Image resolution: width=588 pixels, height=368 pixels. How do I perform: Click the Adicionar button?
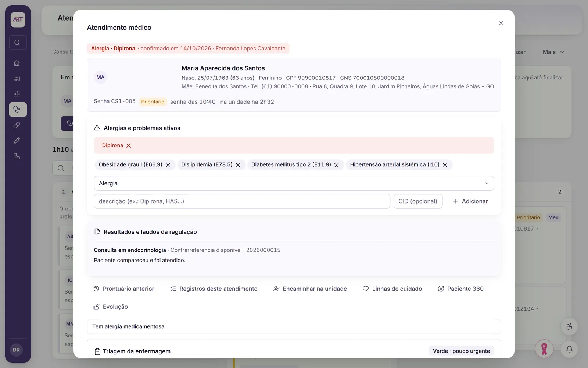470,201
